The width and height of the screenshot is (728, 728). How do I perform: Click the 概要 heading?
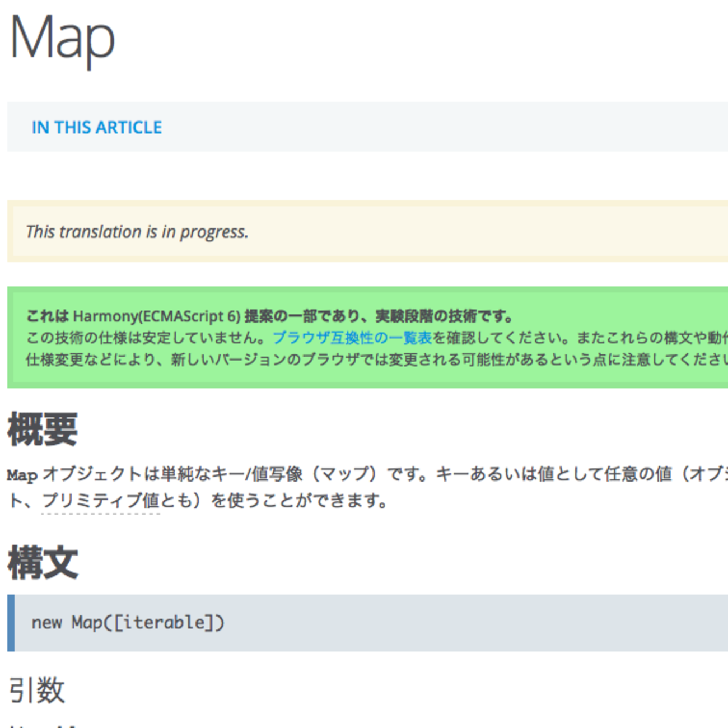43,430
